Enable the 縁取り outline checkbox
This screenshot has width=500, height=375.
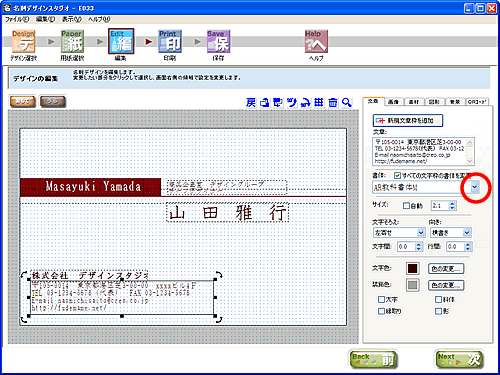381,311
